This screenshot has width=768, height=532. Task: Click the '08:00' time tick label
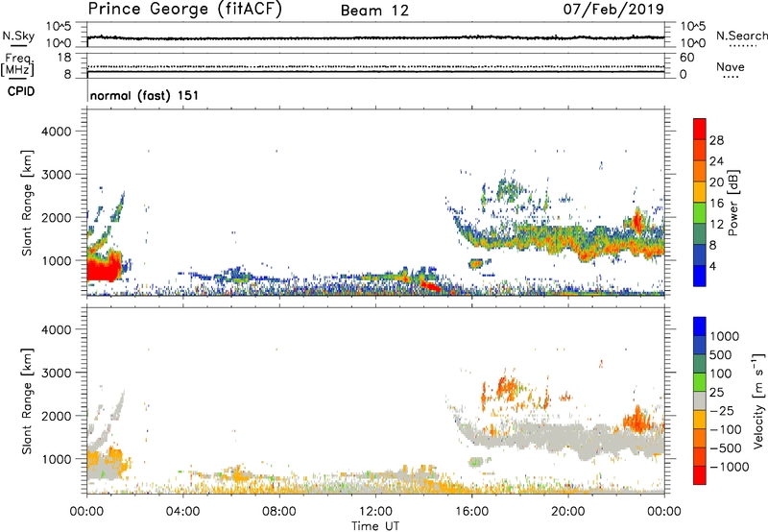pyautogui.click(x=279, y=512)
